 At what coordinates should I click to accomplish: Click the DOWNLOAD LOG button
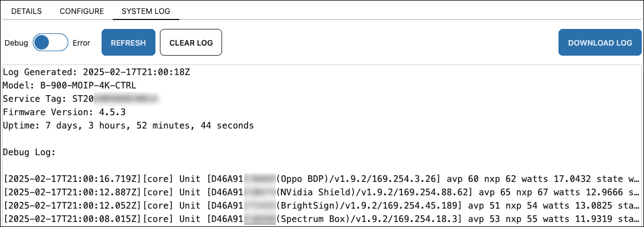(x=600, y=42)
